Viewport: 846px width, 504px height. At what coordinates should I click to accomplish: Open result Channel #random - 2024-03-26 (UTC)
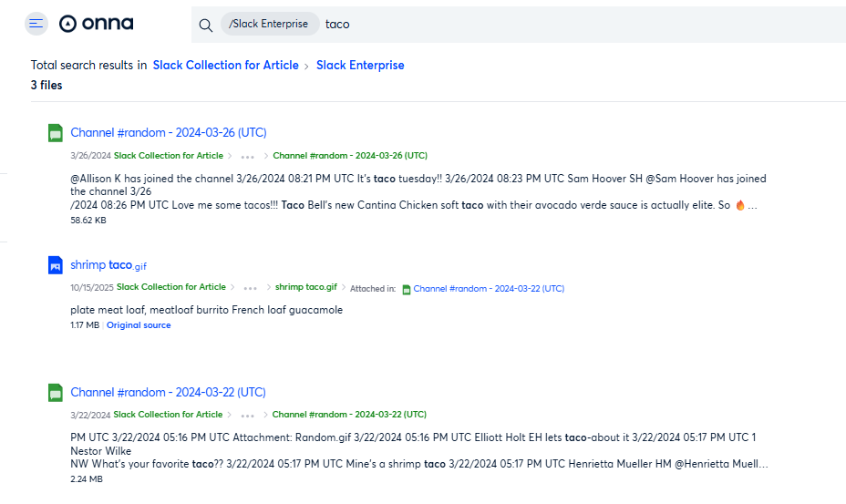[169, 133]
